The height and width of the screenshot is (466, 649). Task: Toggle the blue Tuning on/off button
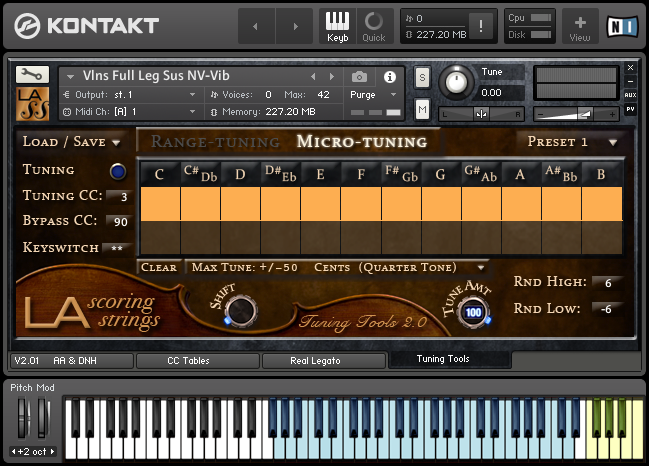coord(118,171)
